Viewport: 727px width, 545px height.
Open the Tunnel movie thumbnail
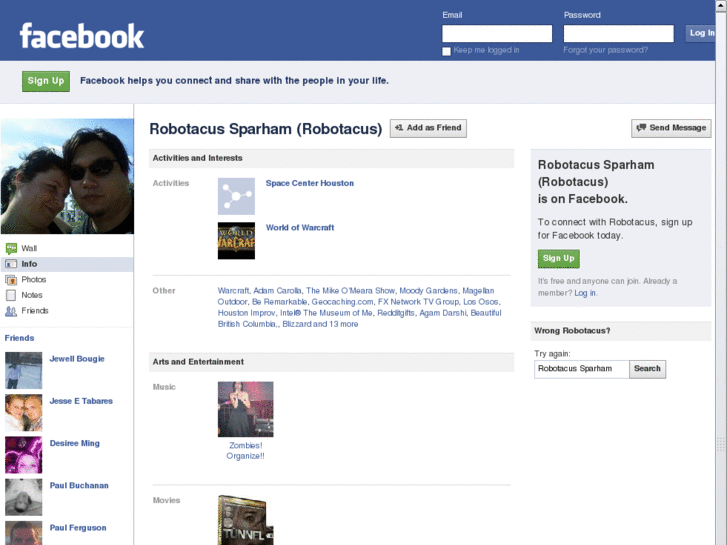point(246,520)
